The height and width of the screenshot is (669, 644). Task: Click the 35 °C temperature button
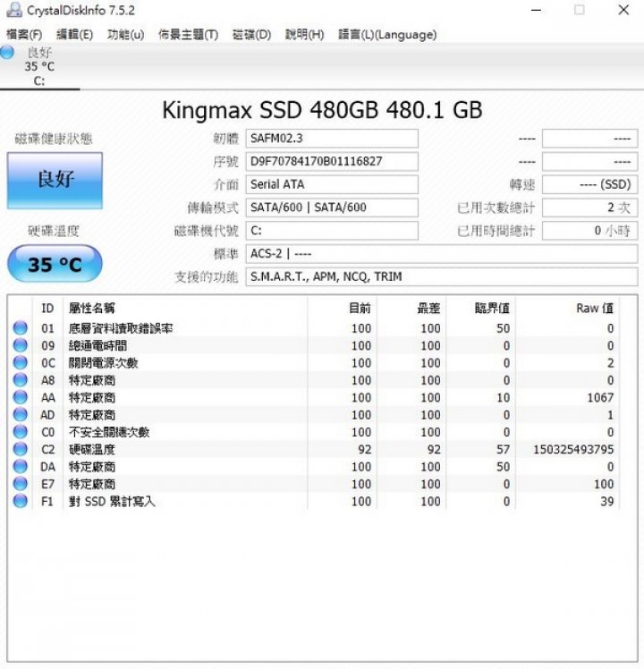tap(55, 264)
